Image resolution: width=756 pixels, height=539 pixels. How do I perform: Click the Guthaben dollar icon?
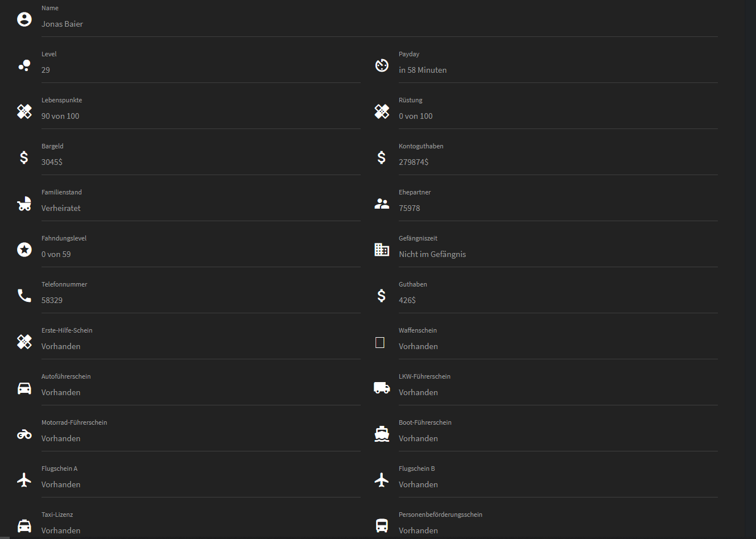(382, 296)
